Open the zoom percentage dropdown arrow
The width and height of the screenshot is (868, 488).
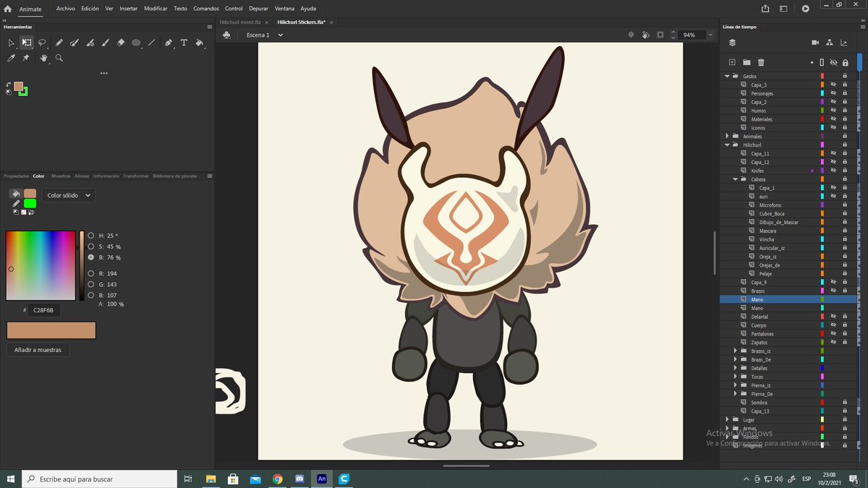coord(710,35)
